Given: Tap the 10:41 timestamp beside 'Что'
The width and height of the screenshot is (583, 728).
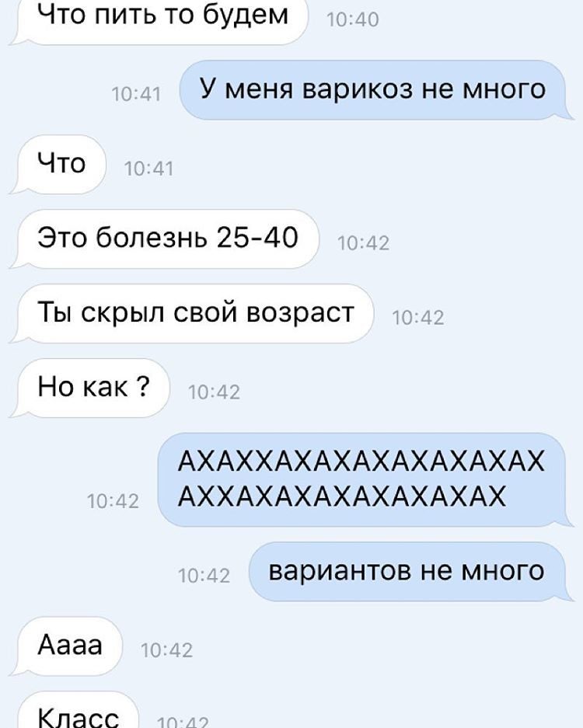Looking at the screenshot, I should 148,169.
